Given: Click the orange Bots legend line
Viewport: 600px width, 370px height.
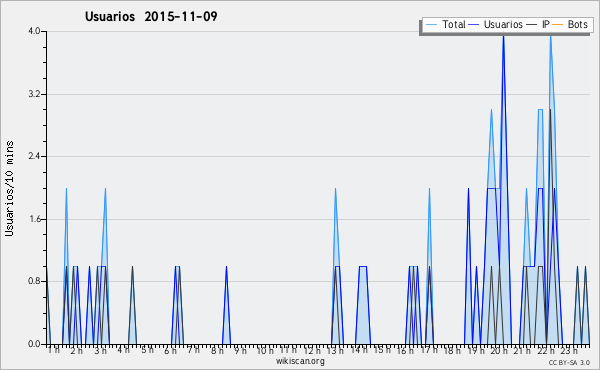Looking at the screenshot, I should pos(558,25).
